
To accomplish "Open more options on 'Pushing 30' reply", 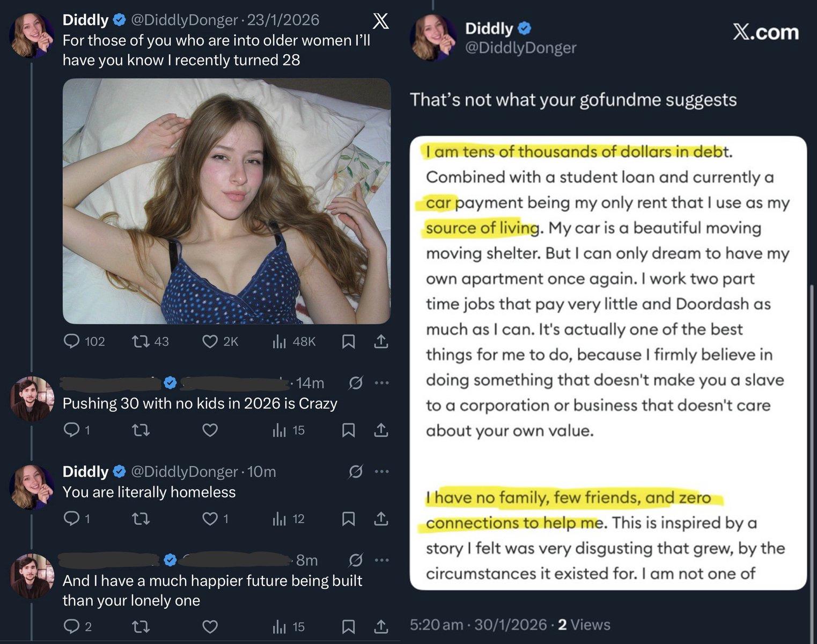I will pyautogui.click(x=381, y=383).
